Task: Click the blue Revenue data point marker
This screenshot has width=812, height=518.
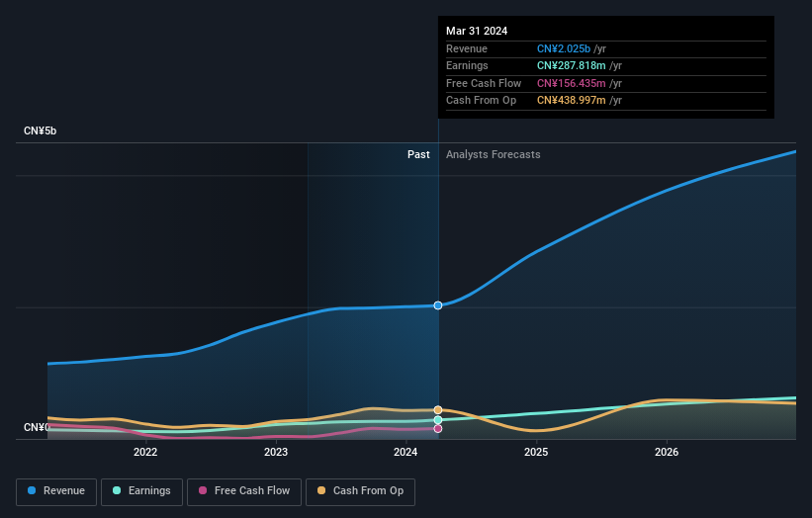Action: coord(438,305)
